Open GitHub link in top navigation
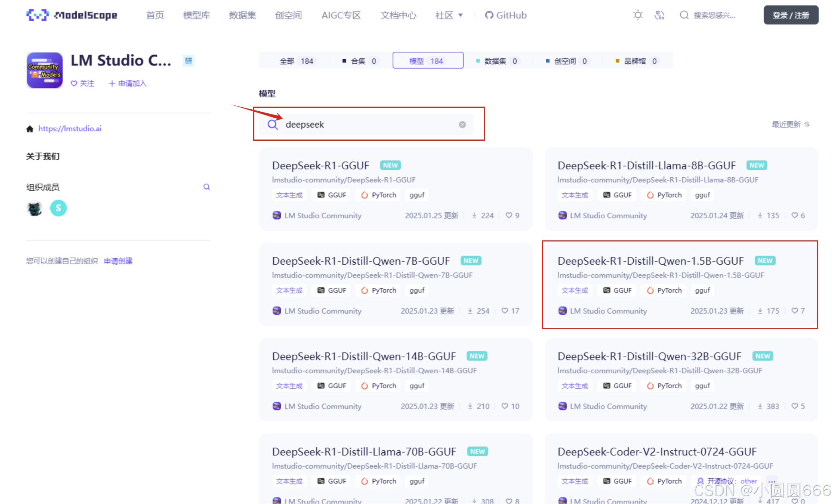Viewport: 833px width, 504px height. tap(506, 15)
